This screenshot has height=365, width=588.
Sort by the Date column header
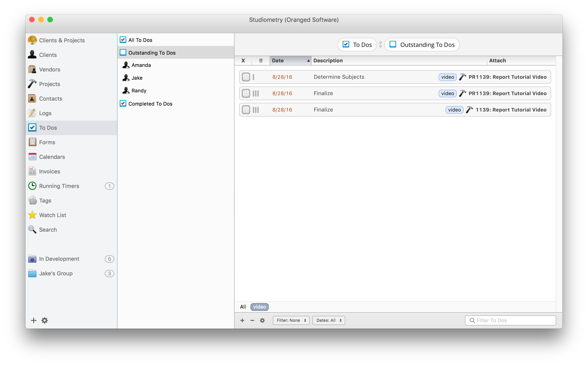290,61
